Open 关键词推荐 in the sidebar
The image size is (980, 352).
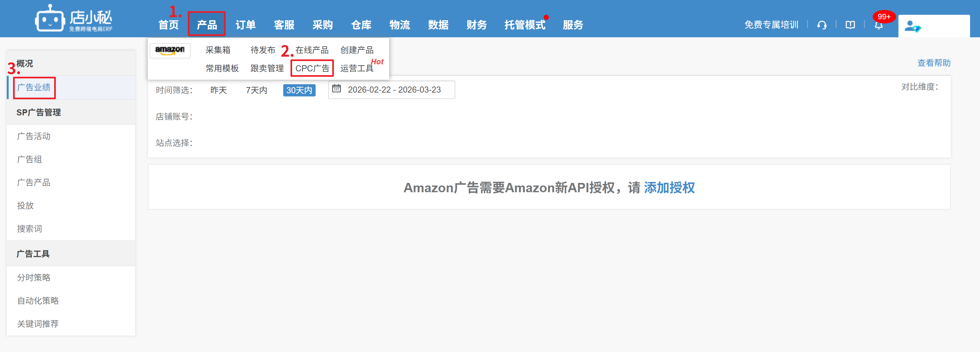[x=38, y=324]
